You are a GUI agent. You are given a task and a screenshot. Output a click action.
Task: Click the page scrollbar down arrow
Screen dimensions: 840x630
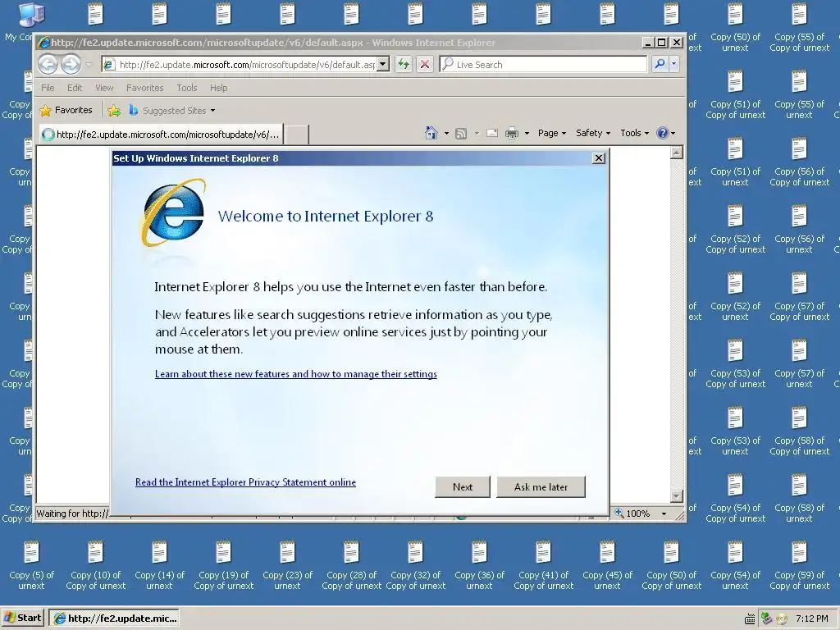point(677,496)
